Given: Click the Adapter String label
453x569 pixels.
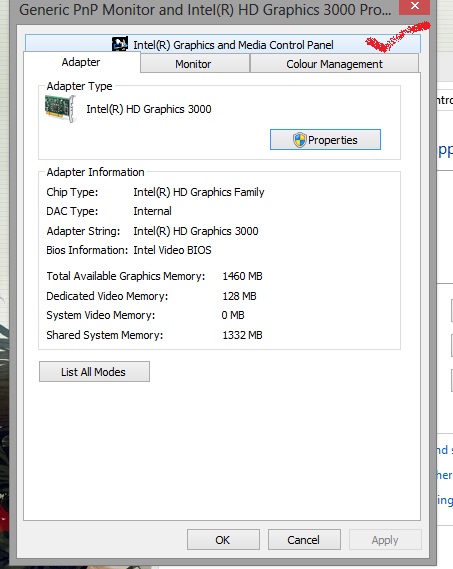Looking at the screenshot, I should tap(83, 232).
